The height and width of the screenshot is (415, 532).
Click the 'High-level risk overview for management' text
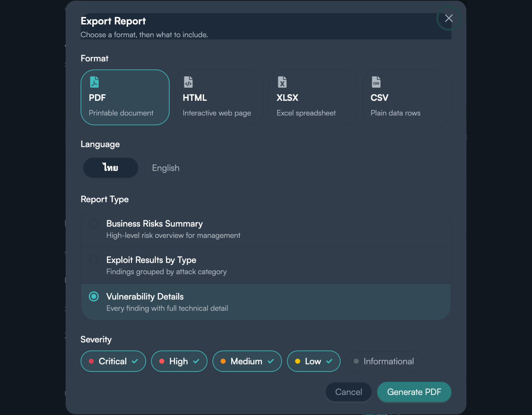[x=173, y=235]
